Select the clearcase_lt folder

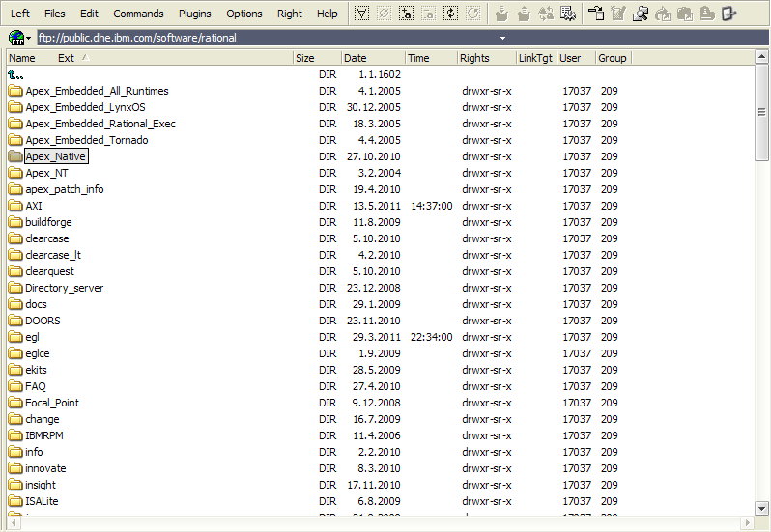click(x=53, y=255)
